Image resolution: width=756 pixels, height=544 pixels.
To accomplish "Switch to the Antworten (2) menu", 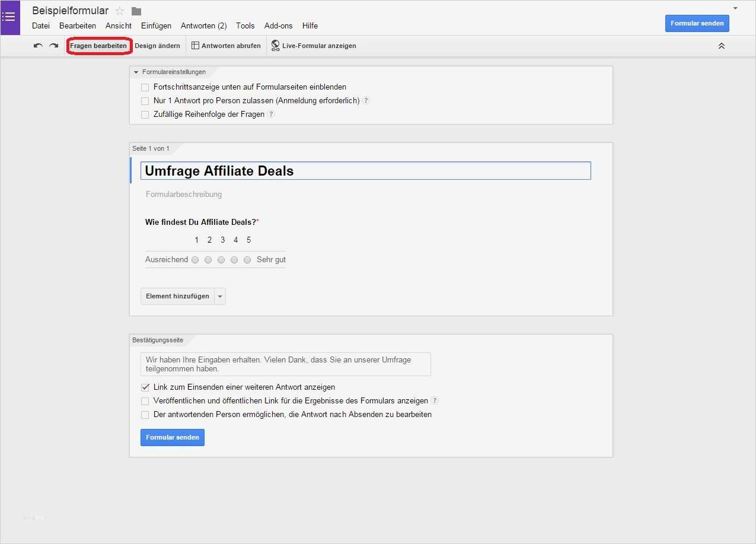I will point(203,26).
